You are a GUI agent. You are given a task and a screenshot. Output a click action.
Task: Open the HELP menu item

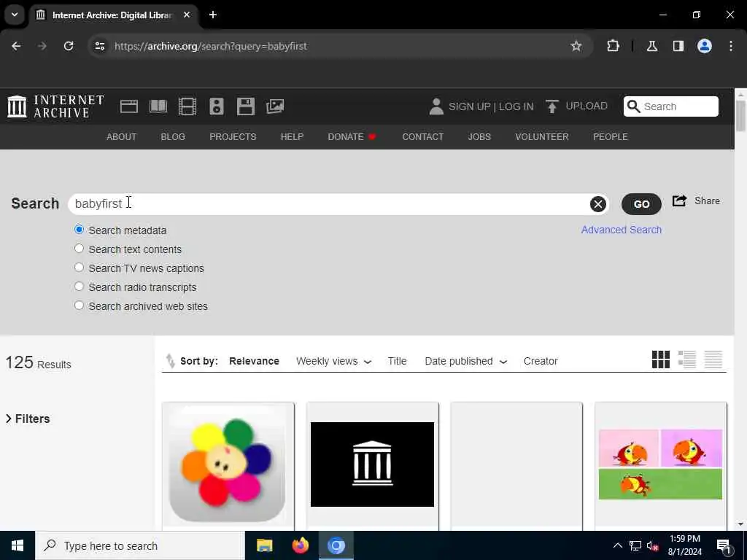[x=292, y=136]
